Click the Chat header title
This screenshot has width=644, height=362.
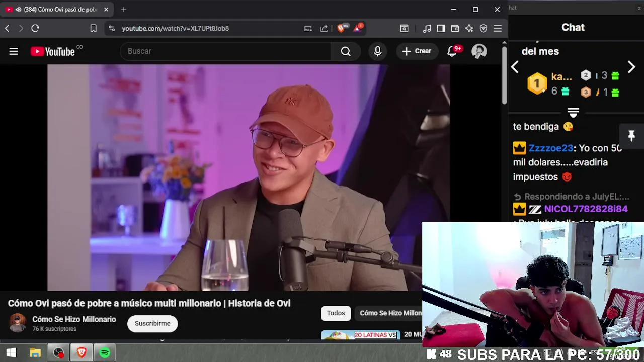coord(573,27)
